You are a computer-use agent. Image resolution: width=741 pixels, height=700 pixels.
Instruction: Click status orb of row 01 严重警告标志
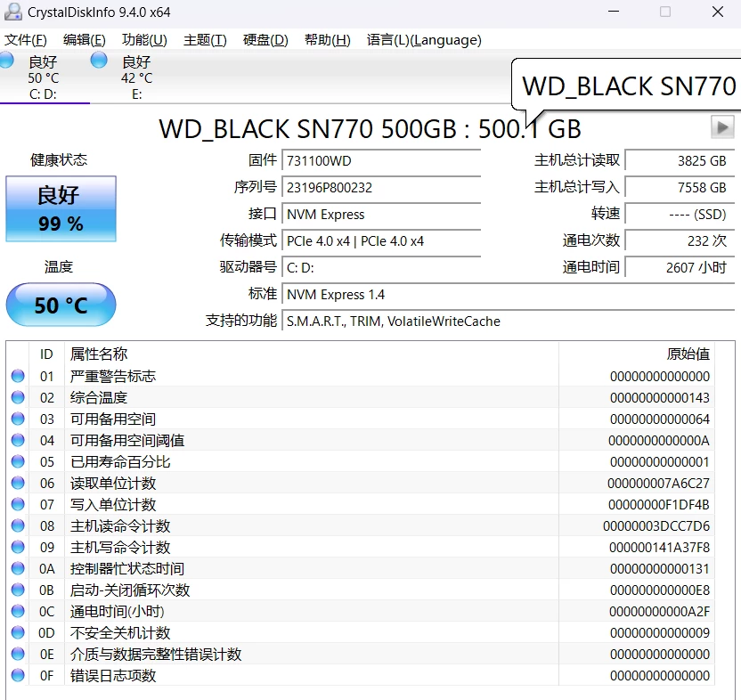tap(18, 376)
